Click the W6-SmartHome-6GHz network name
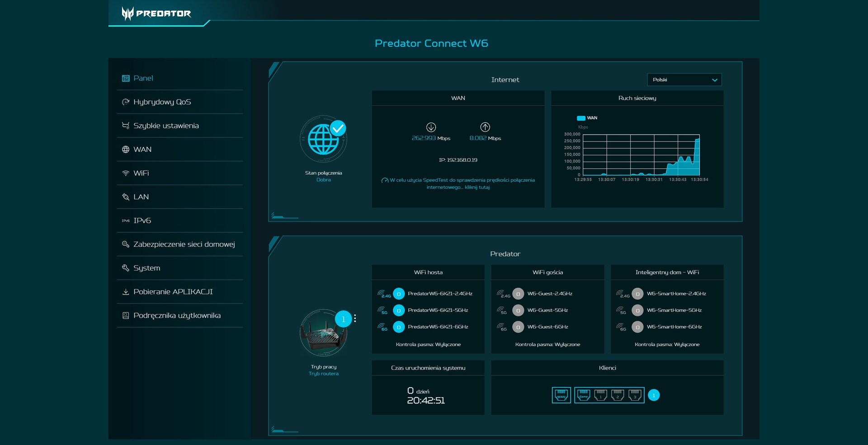 tap(674, 327)
